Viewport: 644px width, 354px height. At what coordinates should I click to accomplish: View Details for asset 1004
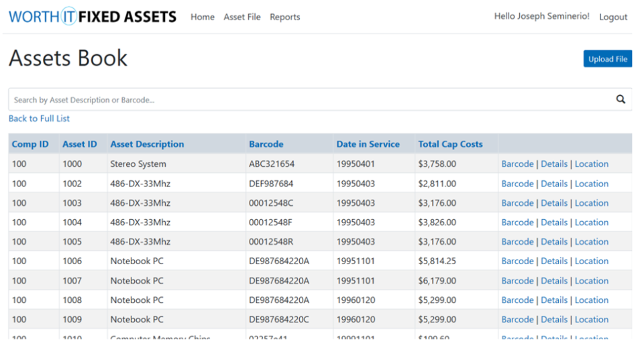coord(553,222)
